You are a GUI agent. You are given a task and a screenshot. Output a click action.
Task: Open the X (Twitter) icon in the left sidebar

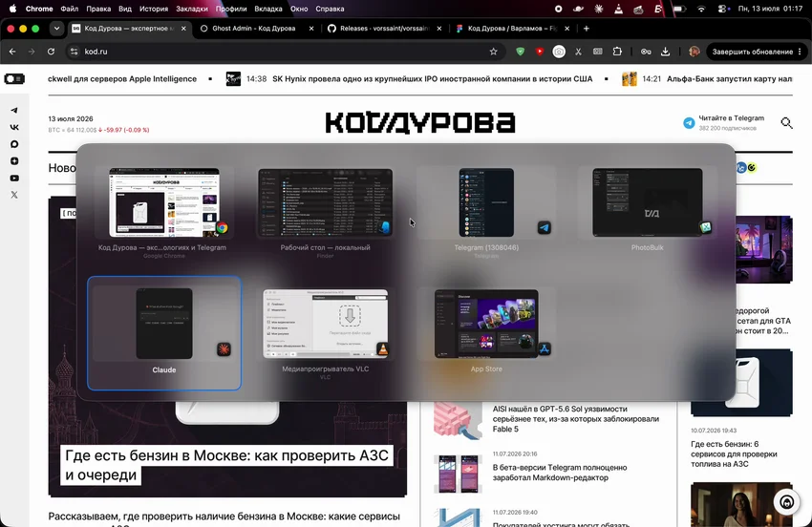pyautogui.click(x=14, y=195)
